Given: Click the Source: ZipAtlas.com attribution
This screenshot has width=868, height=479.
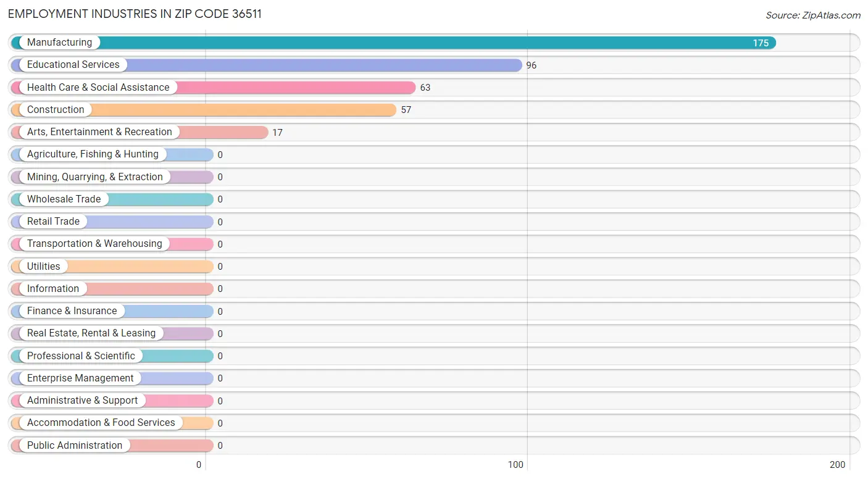Looking at the screenshot, I should click(x=813, y=15).
